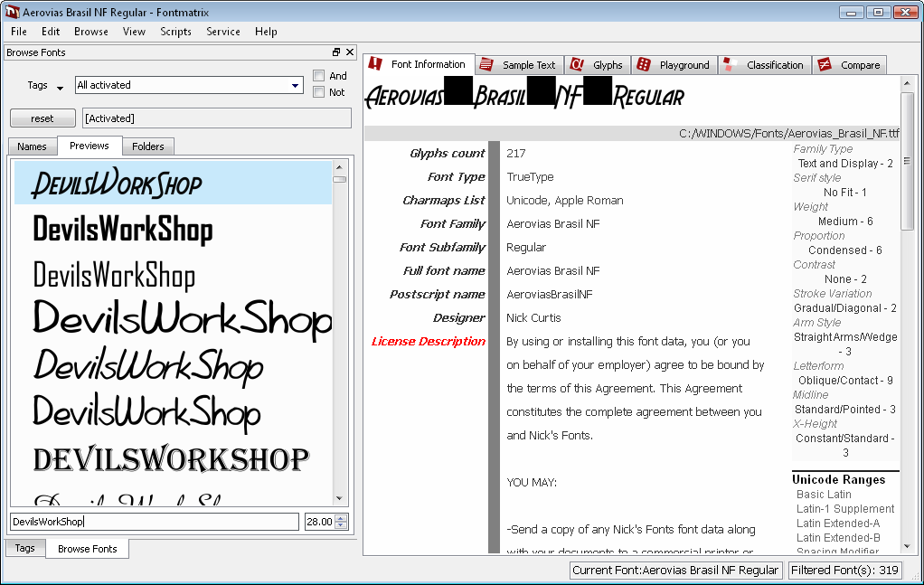Click the Postscript name AeroviasBrasilNF
The image size is (924, 585).
click(549, 295)
